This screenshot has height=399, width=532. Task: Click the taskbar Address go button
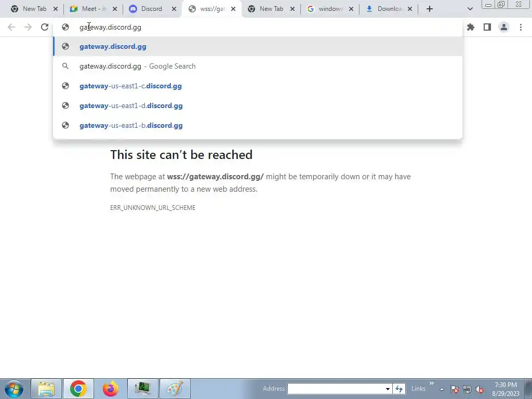click(x=399, y=389)
